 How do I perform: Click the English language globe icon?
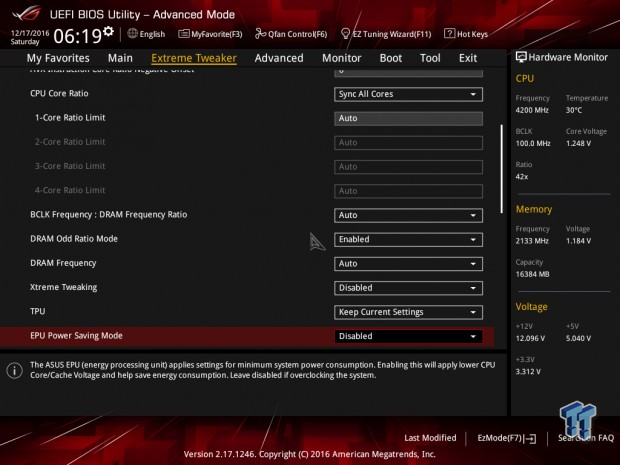click(x=132, y=34)
